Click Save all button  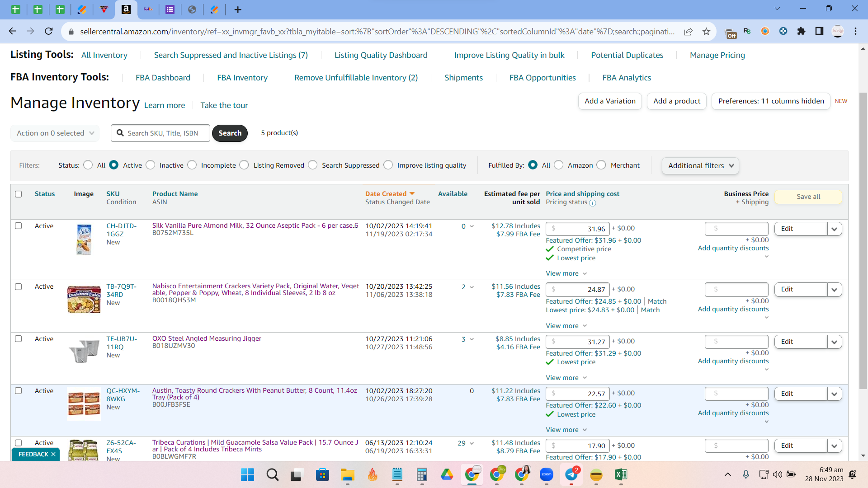click(808, 197)
